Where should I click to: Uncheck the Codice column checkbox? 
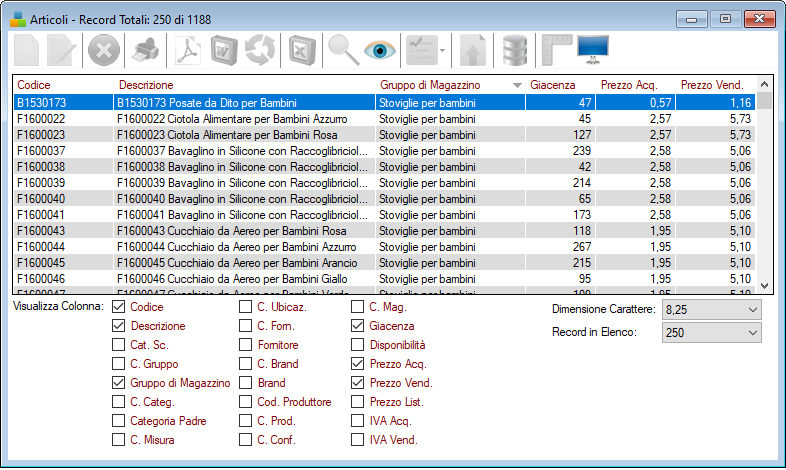click(119, 308)
